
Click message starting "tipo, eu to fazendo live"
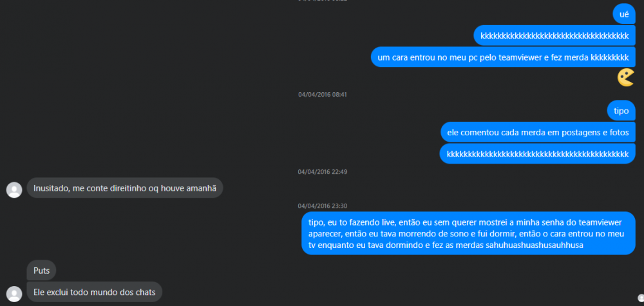coord(469,233)
